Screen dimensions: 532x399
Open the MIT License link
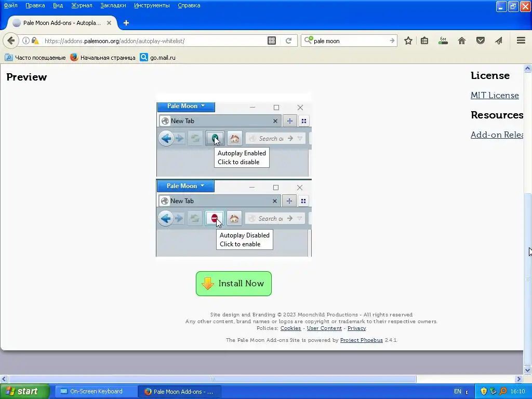[x=495, y=96]
